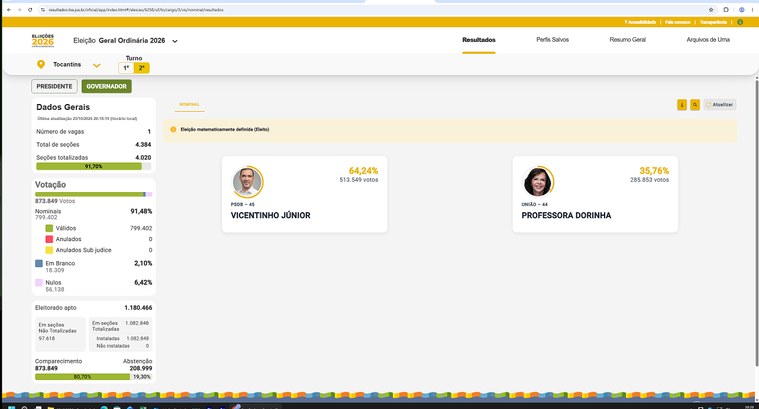Open the browser extensions puzzle icon

[x=726, y=10]
